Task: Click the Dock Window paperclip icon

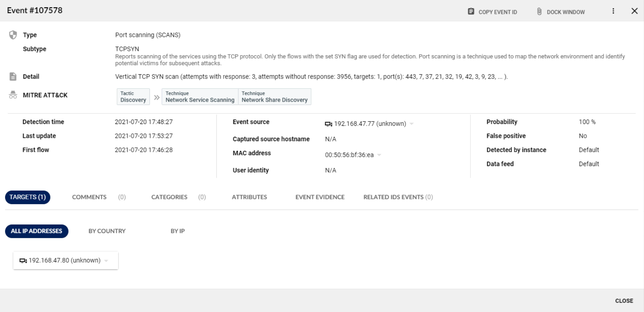Action: point(539,12)
